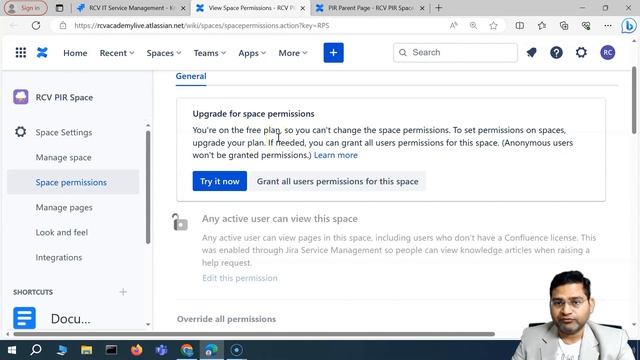Open the Confluence settings gear icon
Screen dimensions: 640x360
click(x=581, y=53)
